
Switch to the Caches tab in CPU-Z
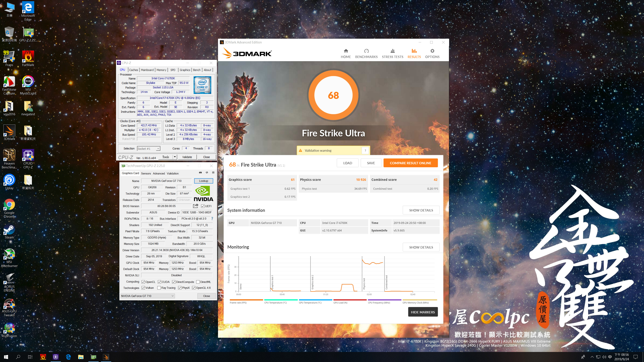coord(133,70)
